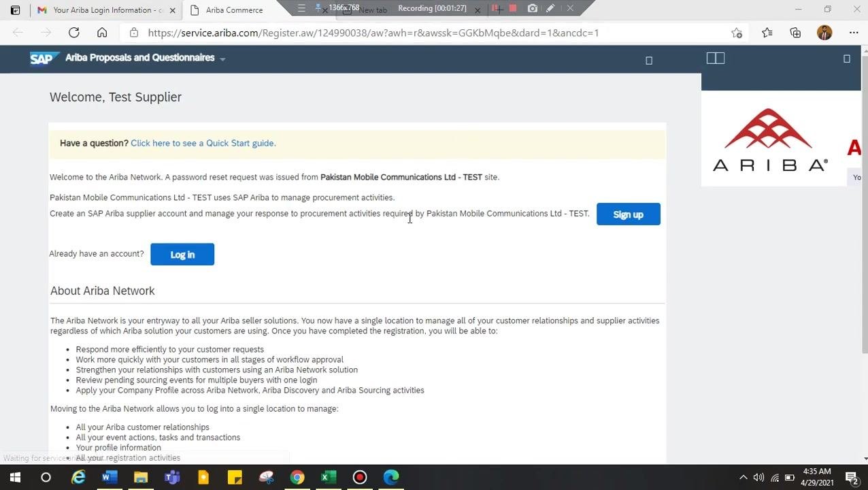Take a screenshot with recorder camera icon
This screenshot has width=868, height=490.
click(532, 8)
